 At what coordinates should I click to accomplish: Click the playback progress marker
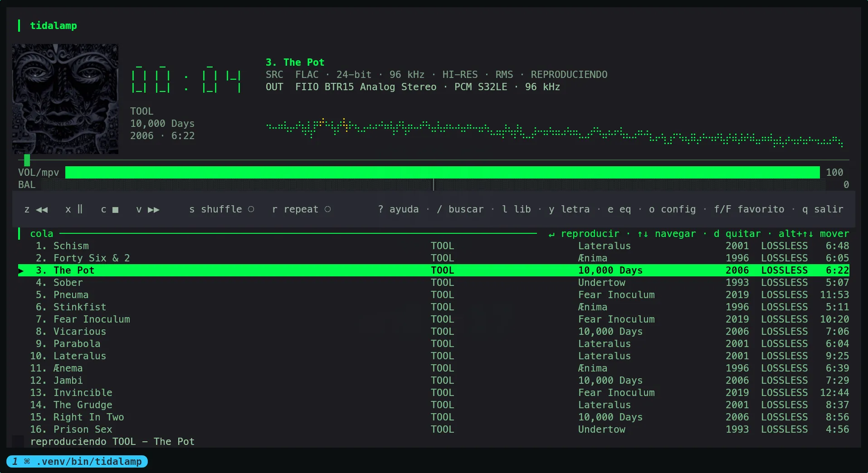coord(27,160)
